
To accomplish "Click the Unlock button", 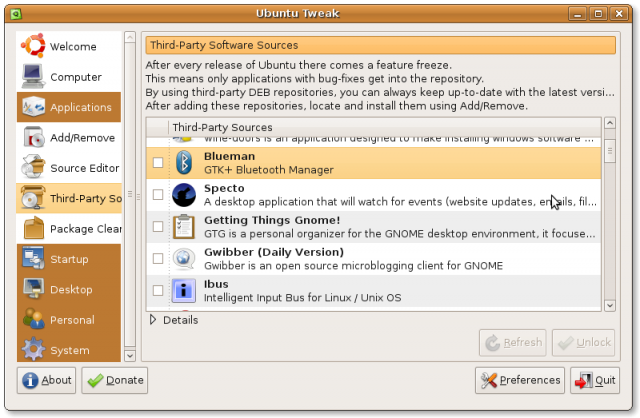I will click(x=583, y=342).
